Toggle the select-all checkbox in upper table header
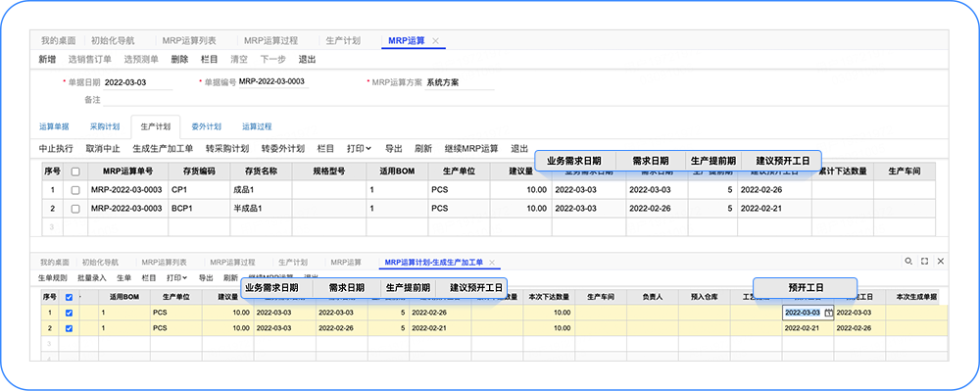 75,171
